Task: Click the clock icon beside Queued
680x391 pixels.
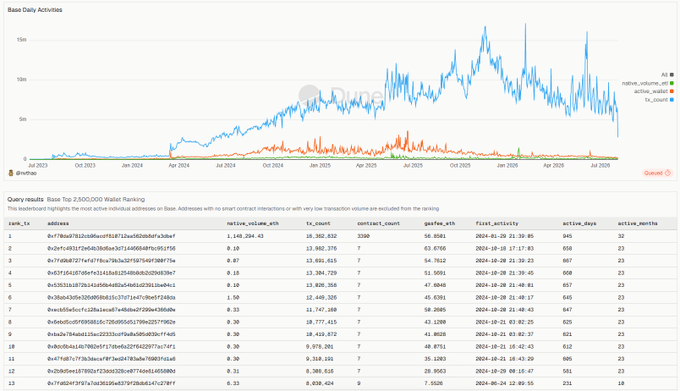Action: 667,173
